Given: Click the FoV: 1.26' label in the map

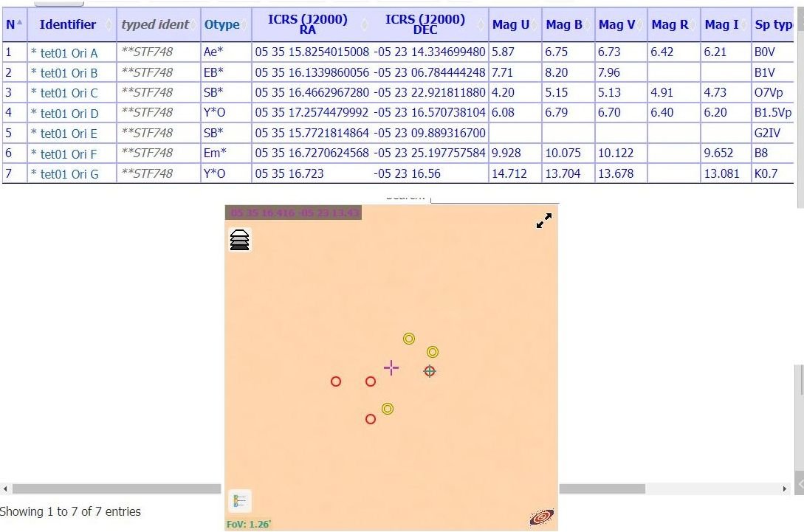Looking at the screenshot, I should pyautogui.click(x=249, y=525).
